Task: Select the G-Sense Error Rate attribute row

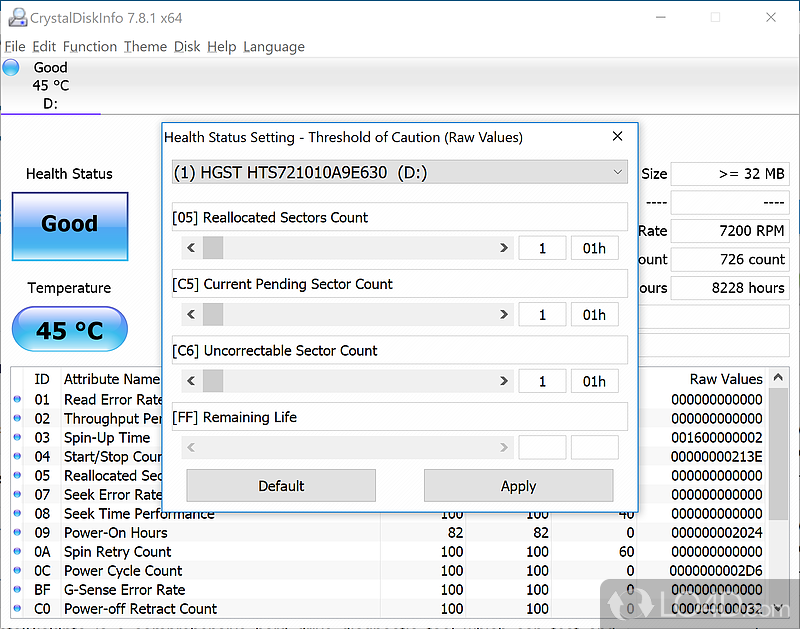Action: tap(389, 590)
